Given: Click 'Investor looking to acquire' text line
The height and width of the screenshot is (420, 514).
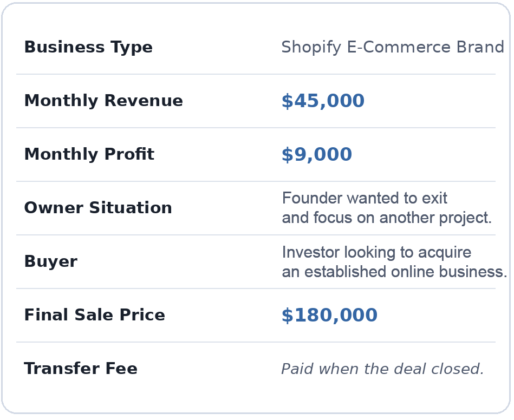Looking at the screenshot, I should pos(376,252).
